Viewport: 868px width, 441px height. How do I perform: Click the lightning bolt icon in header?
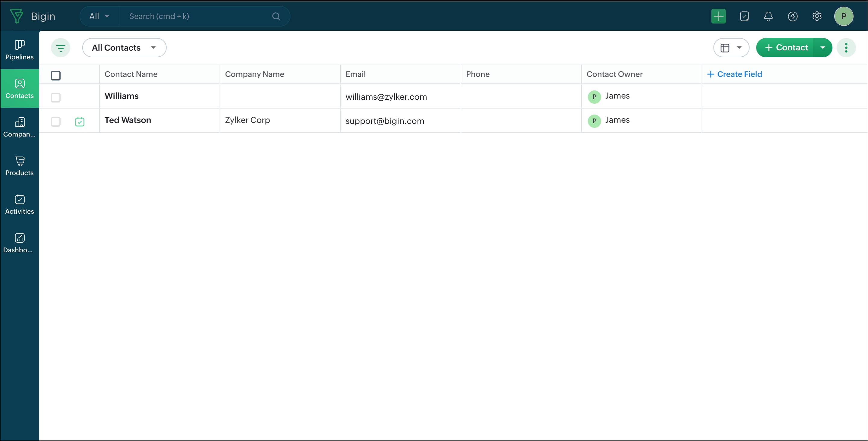793,16
